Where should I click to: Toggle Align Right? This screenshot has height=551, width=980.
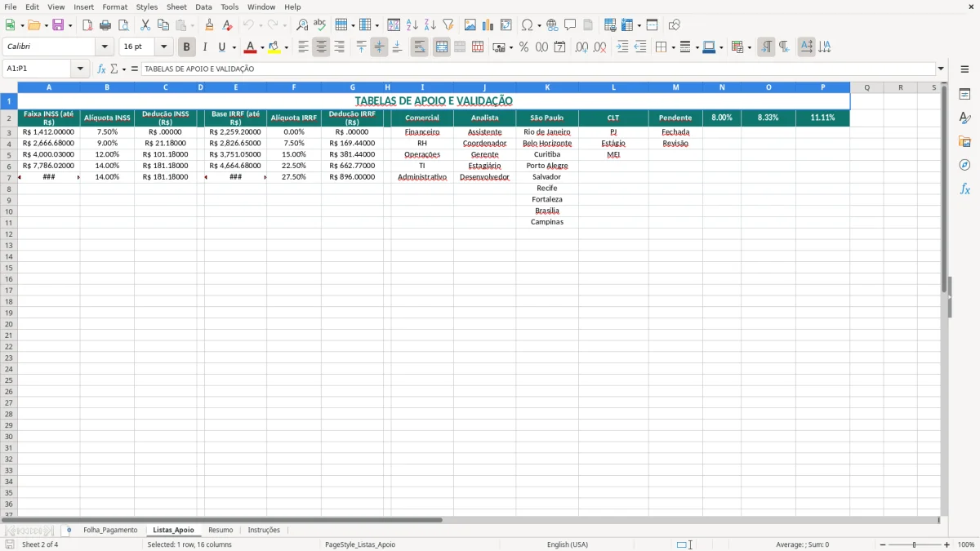coord(339,47)
